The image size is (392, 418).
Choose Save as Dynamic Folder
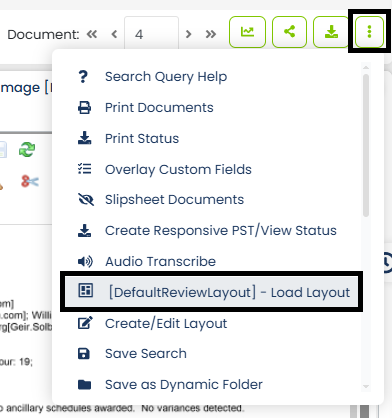[x=184, y=385]
